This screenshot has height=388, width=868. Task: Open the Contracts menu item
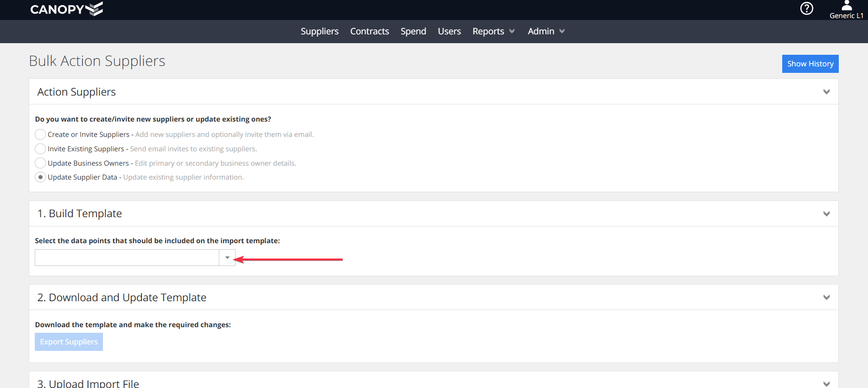pyautogui.click(x=370, y=31)
